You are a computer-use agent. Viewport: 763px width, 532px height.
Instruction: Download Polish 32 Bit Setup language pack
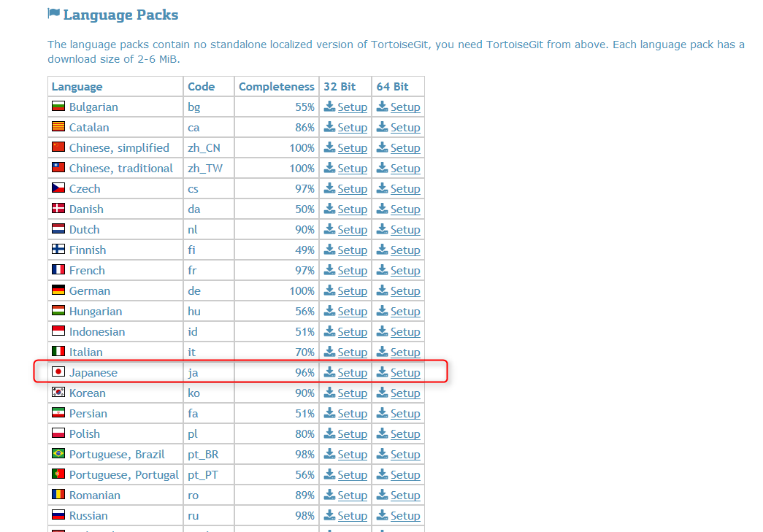(352, 434)
